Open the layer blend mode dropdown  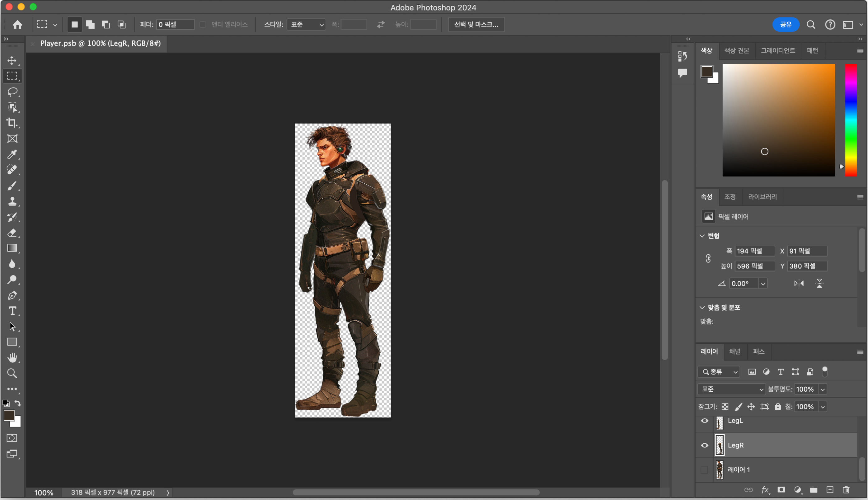pyautogui.click(x=731, y=389)
